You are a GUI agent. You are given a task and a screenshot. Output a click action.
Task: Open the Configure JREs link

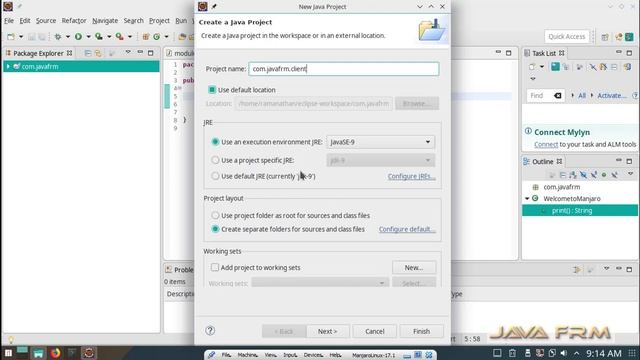coord(411,176)
